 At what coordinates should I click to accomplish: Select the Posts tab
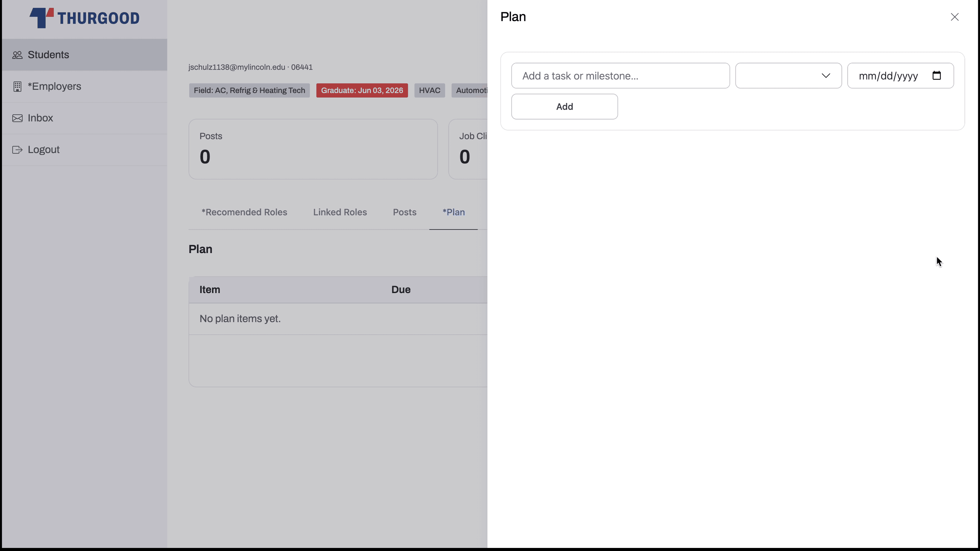[405, 212]
